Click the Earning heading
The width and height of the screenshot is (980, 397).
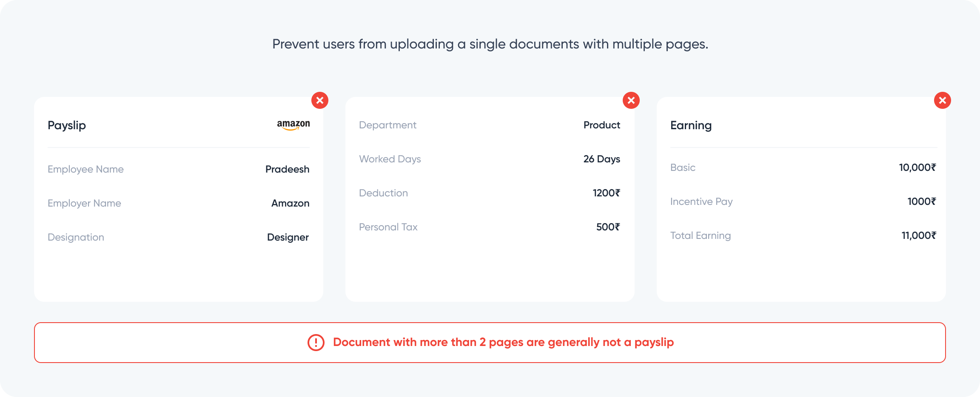(x=691, y=125)
